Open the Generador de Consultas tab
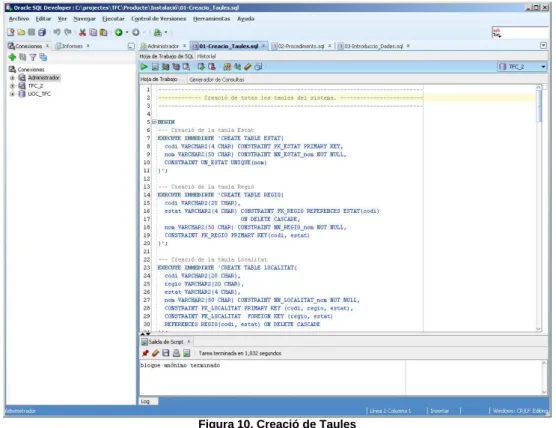 tap(217, 79)
